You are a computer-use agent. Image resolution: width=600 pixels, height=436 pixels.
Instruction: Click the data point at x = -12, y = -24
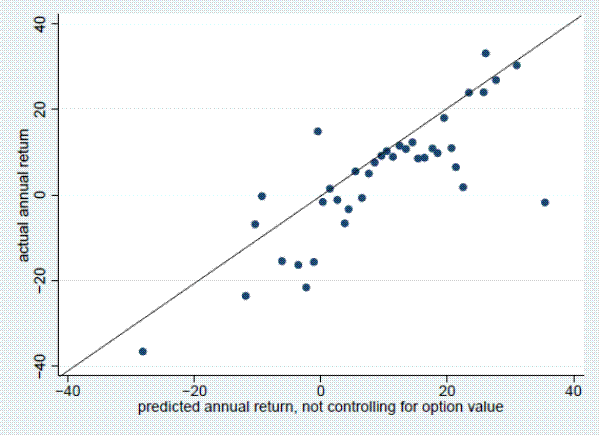click(x=245, y=296)
